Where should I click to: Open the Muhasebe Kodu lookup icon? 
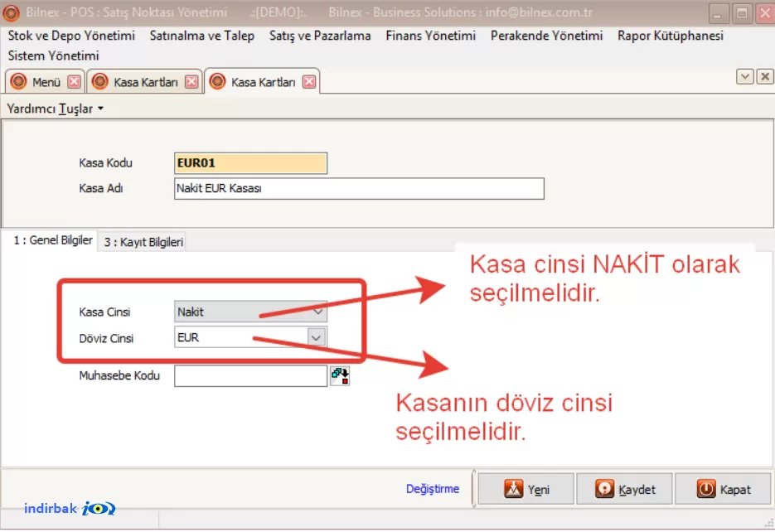pyautogui.click(x=340, y=376)
